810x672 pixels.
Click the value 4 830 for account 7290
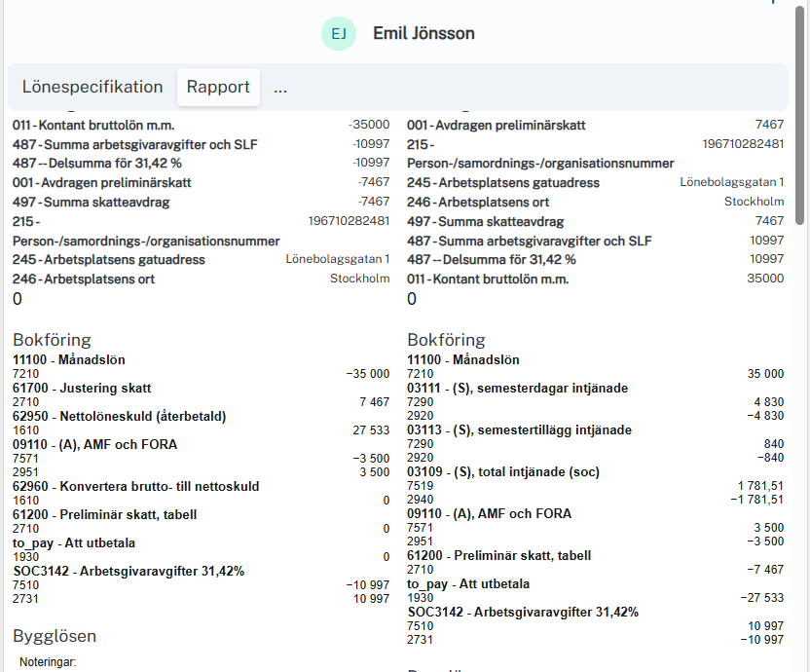tap(767, 402)
